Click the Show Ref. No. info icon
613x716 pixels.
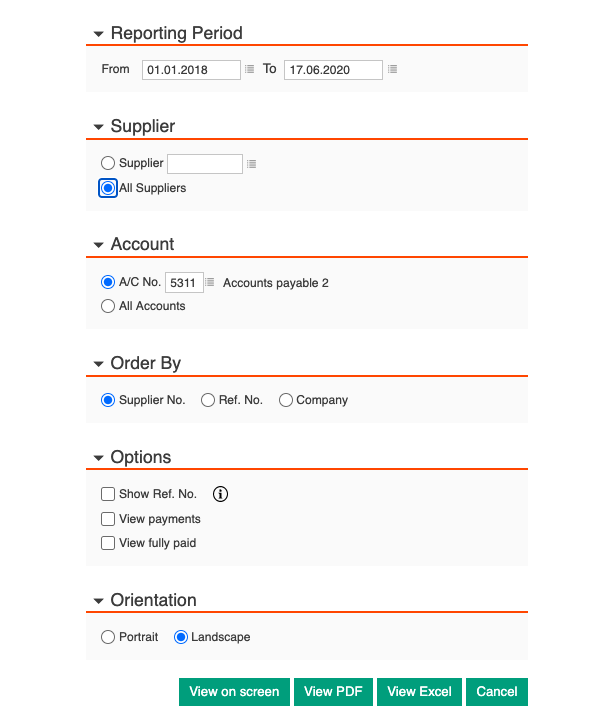[x=221, y=494]
